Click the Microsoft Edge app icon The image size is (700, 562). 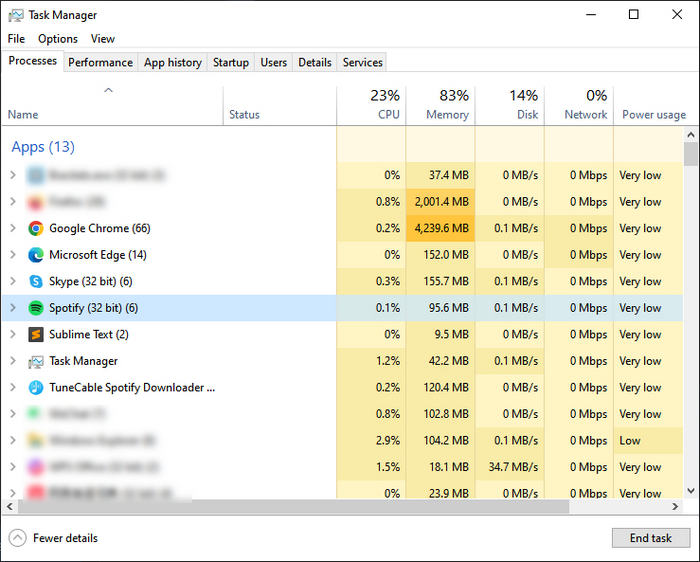coord(36,255)
